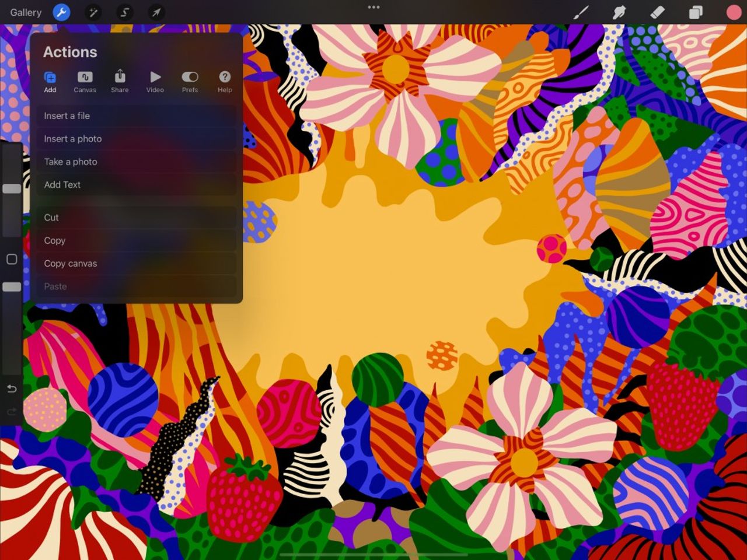Viewport: 747px width, 560px height.
Task: Switch to the Canvas tab
Action: pos(85,82)
